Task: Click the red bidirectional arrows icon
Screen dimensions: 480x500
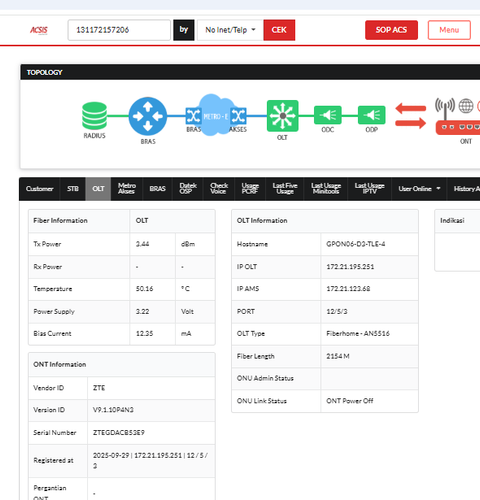Action: [x=411, y=116]
